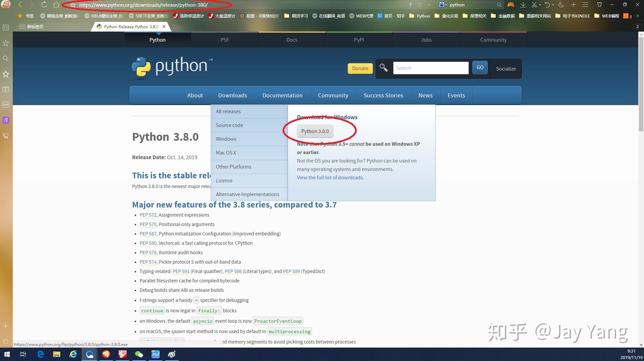644x361 pixels.
Task: Open the Documentation menu on python.org
Action: pos(282,95)
